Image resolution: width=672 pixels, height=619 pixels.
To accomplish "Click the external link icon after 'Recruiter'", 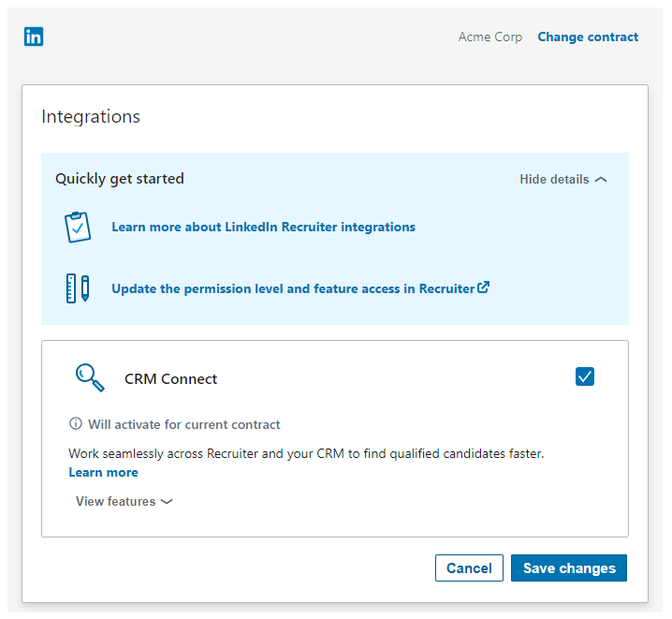I will point(484,287).
